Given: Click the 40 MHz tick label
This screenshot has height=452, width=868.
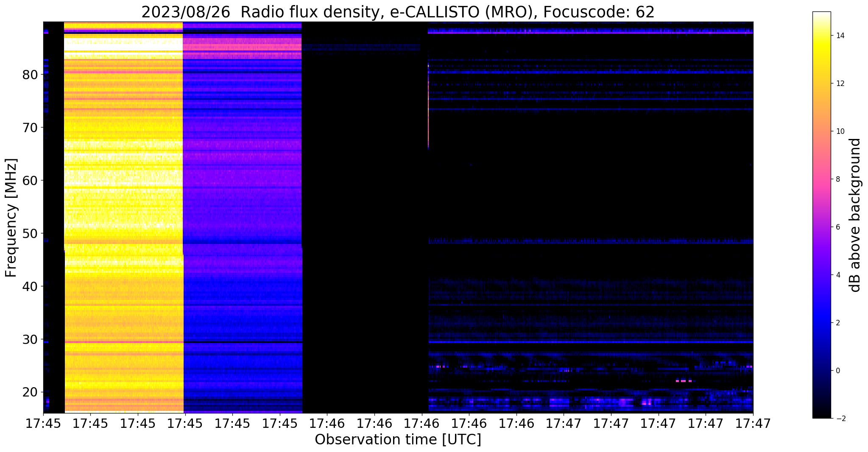Looking at the screenshot, I should click(30, 286).
